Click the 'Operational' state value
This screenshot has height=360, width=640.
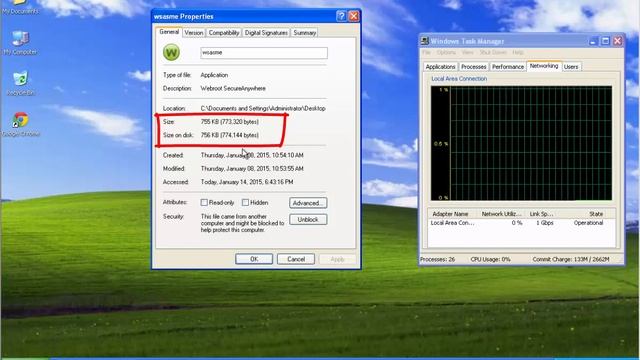pos(588,223)
